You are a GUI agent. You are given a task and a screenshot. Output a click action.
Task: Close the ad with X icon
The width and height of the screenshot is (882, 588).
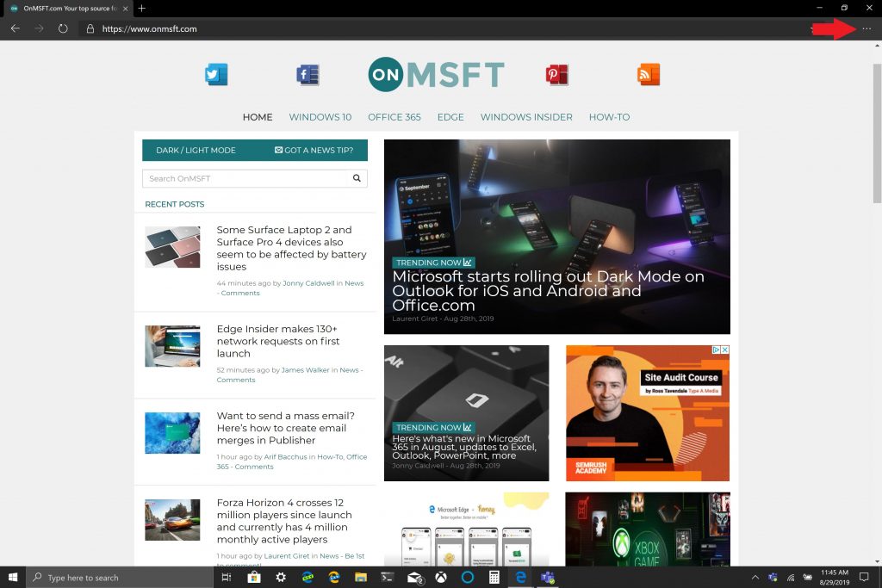pos(725,350)
